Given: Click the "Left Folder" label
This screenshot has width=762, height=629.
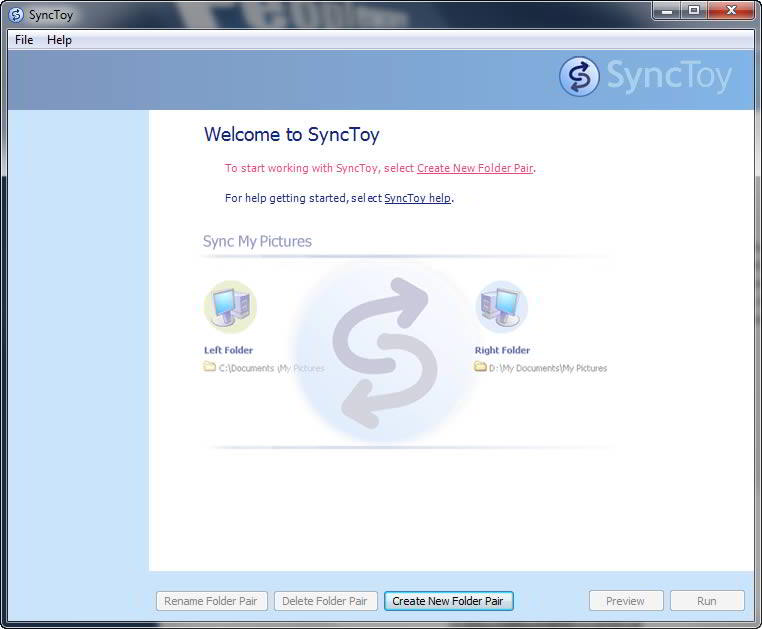Looking at the screenshot, I should 228,350.
